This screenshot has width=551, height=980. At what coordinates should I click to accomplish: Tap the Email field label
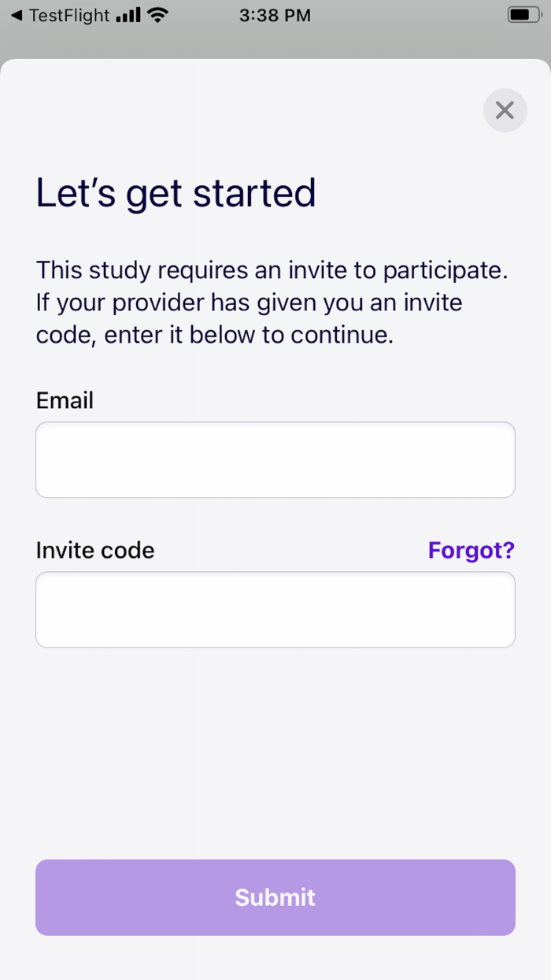[65, 400]
